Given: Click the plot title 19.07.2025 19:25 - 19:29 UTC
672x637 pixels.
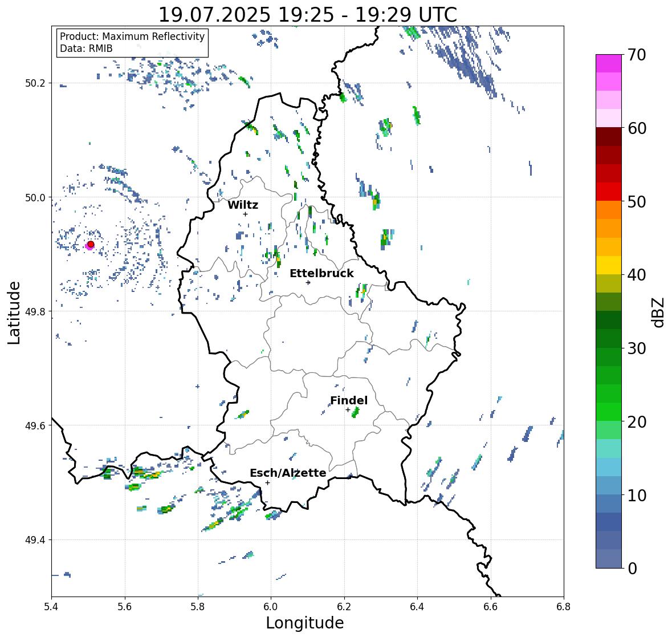Looking at the screenshot, I should point(308,15).
